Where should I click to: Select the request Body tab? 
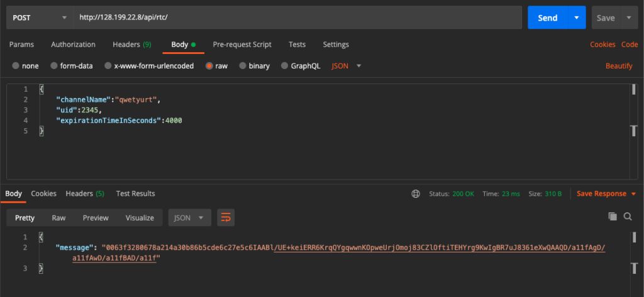pos(183,45)
